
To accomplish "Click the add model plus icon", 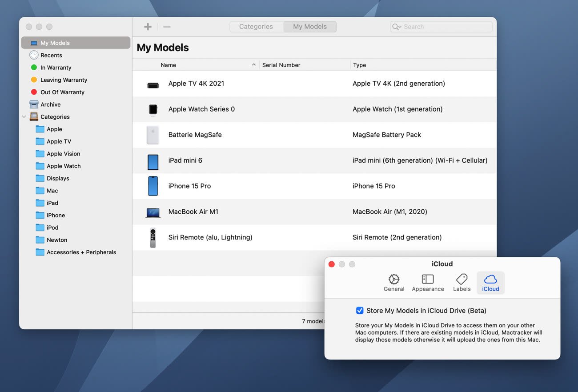I will [148, 27].
